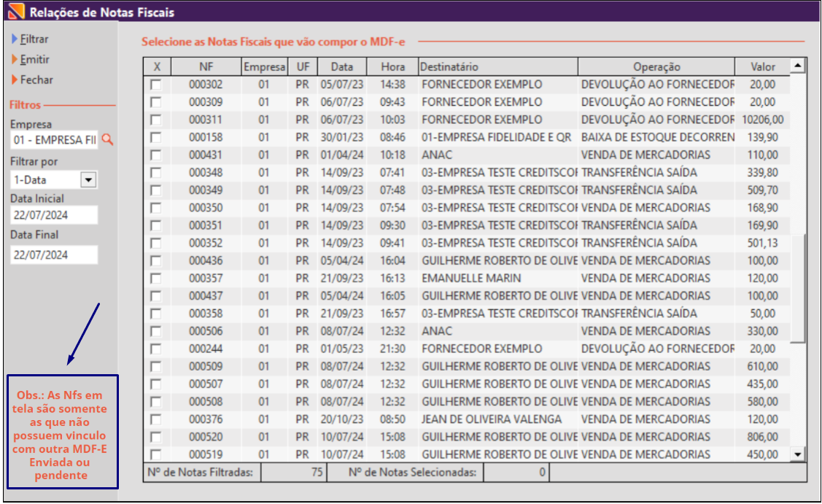This screenshot has width=822, height=504.
Task: Click the value 10206,00
Action: (x=763, y=120)
